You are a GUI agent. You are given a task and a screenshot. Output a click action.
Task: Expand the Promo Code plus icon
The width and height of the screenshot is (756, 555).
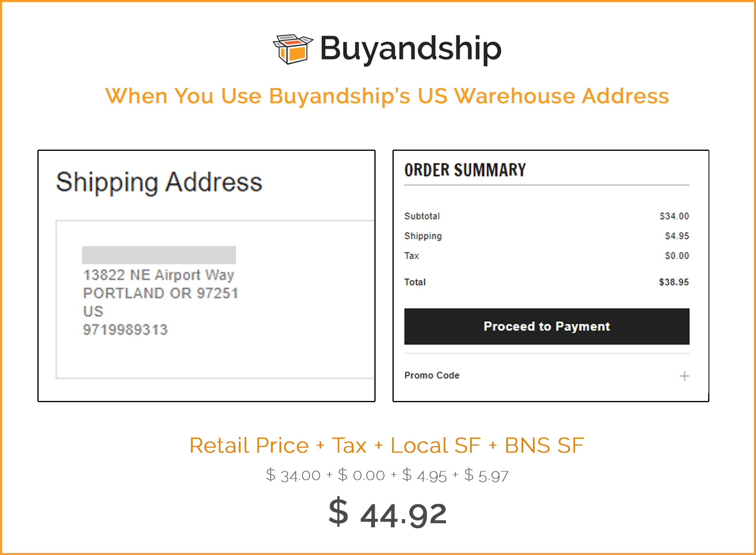[684, 376]
